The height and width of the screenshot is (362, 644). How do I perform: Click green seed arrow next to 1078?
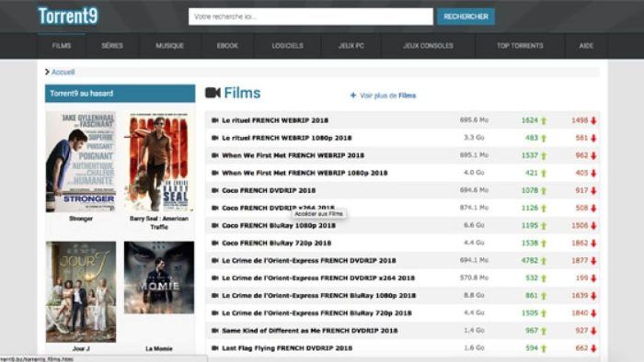pos(544,191)
